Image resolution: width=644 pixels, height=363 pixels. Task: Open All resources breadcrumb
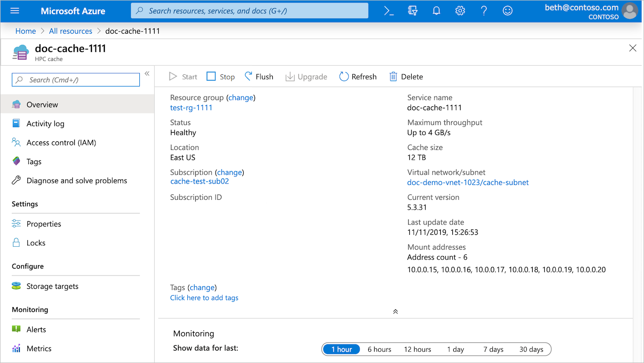coord(70,31)
